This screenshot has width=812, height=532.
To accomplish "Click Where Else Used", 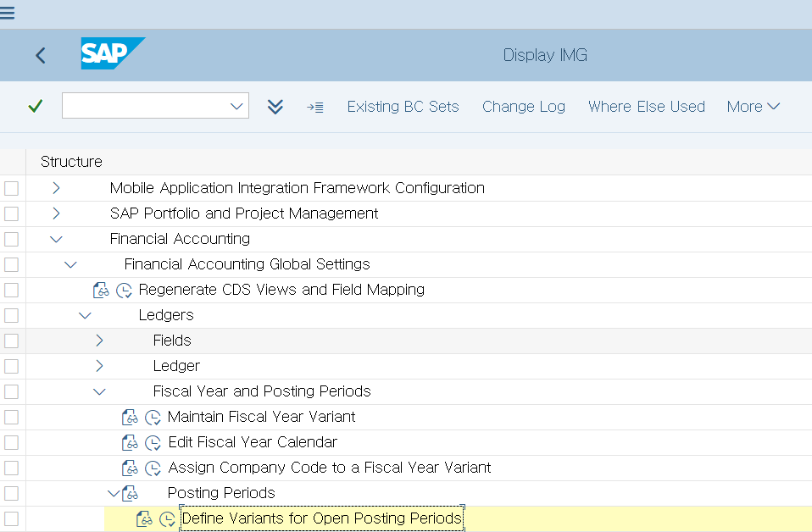I will click(x=646, y=107).
